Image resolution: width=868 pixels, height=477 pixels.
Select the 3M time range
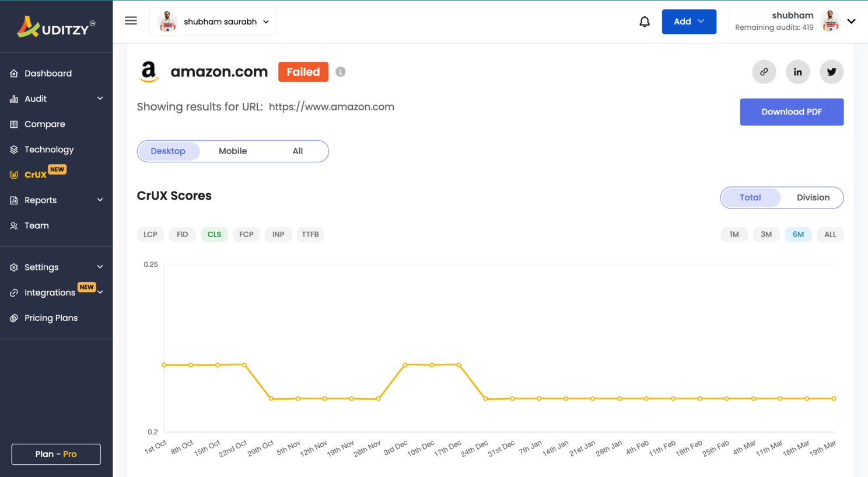[766, 235]
